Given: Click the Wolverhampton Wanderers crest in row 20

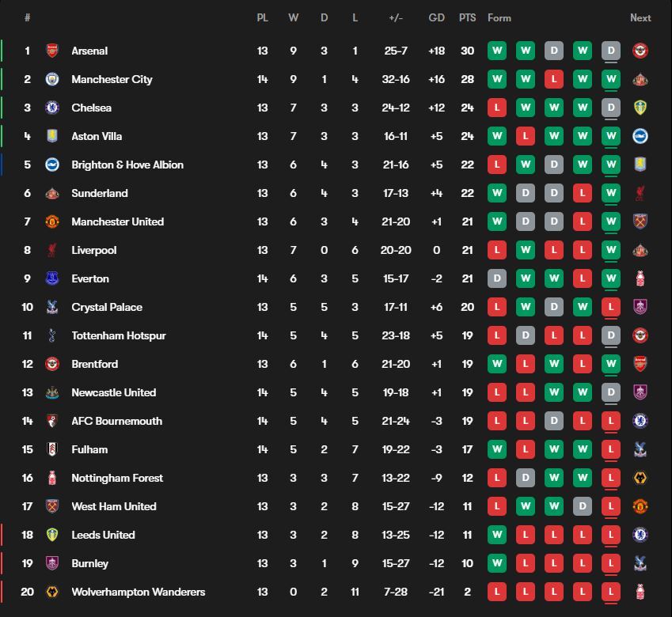Looking at the screenshot, I should pyautogui.click(x=52, y=592).
